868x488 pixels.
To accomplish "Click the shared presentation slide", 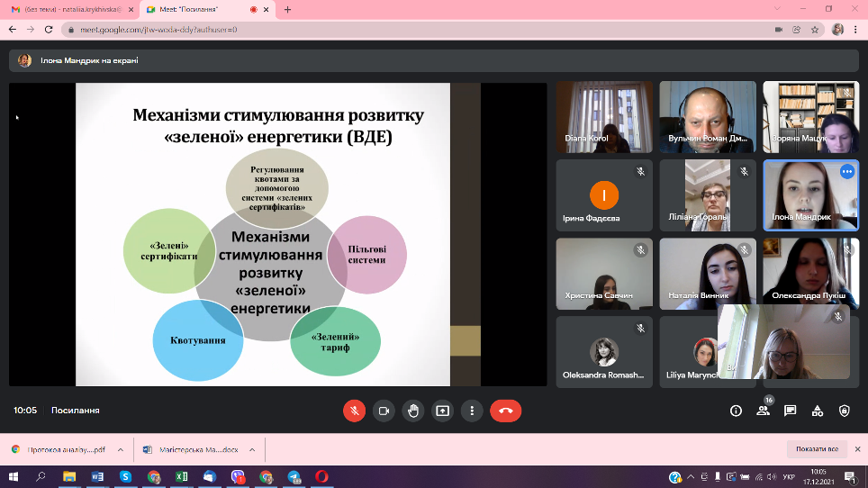I will coord(277,234).
